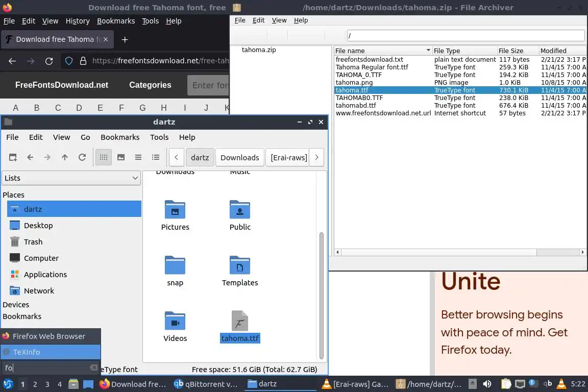The width and height of the screenshot is (588, 392).
Task: Sort archive by File Type column
Action: (x=464, y=51)
